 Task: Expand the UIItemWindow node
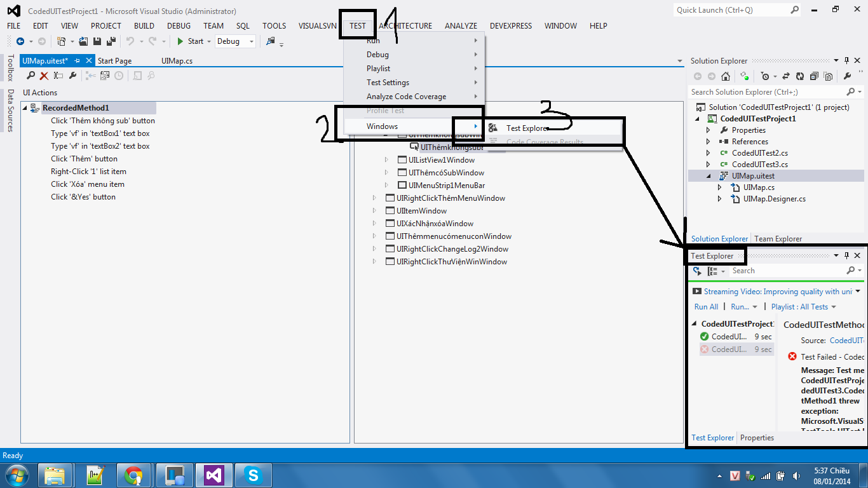pos(374,211)
